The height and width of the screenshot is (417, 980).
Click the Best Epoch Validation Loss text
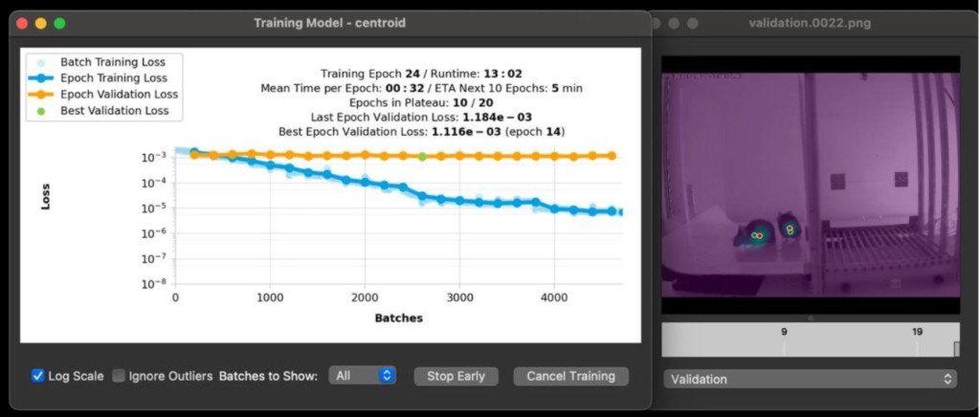click(x=421, y=132)
